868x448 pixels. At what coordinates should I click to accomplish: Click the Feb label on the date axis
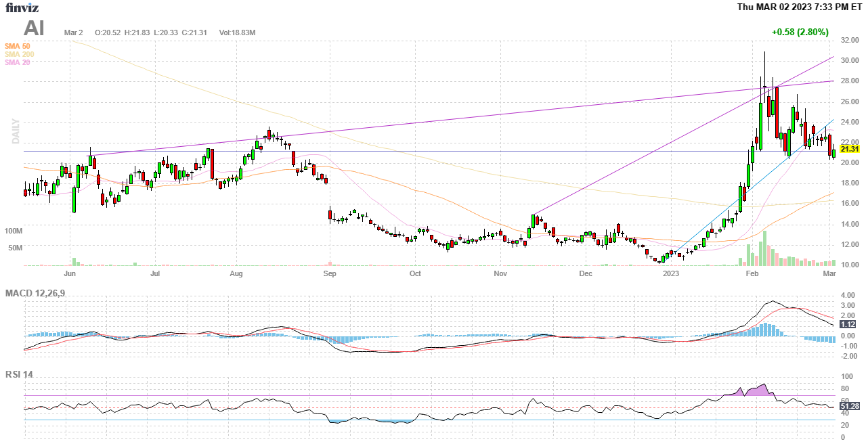[x=752, y=274]
